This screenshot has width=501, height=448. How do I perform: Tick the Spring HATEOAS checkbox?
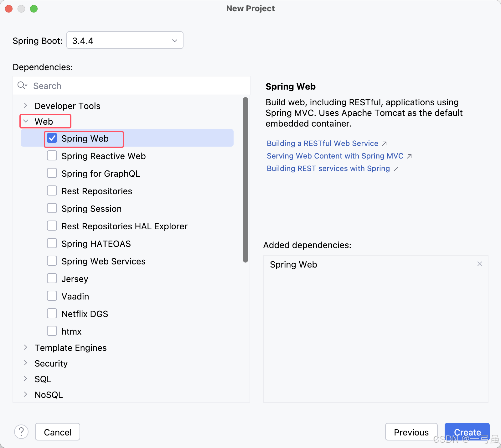point(52,243)
